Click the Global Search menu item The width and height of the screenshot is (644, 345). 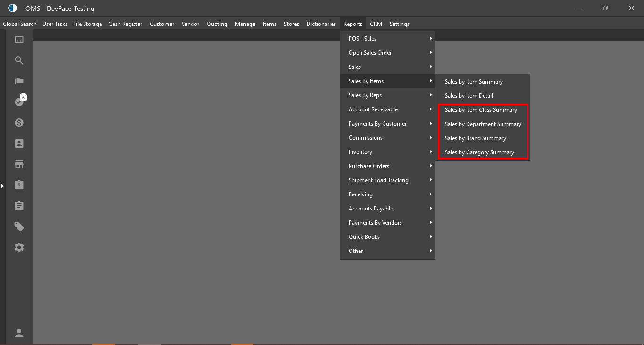(20, 24)
